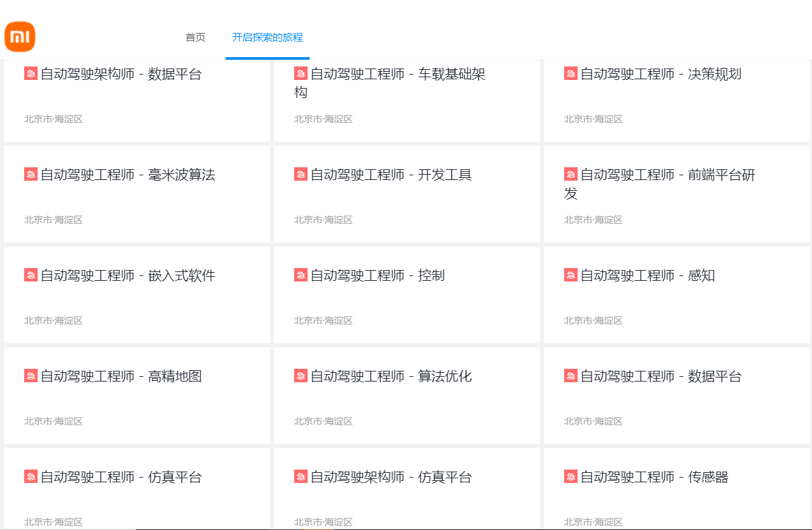Click urgent icon next to 嵌入式软件 job

pos(31,275)
